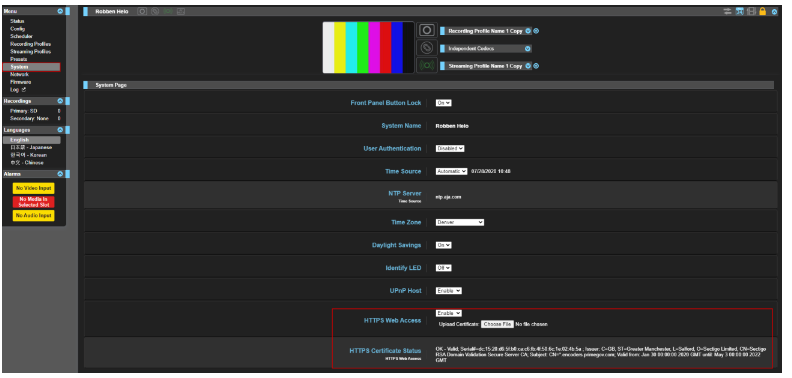
Task: Collapse the Alarms sidebar section
Action: click(x=60, y=173)
